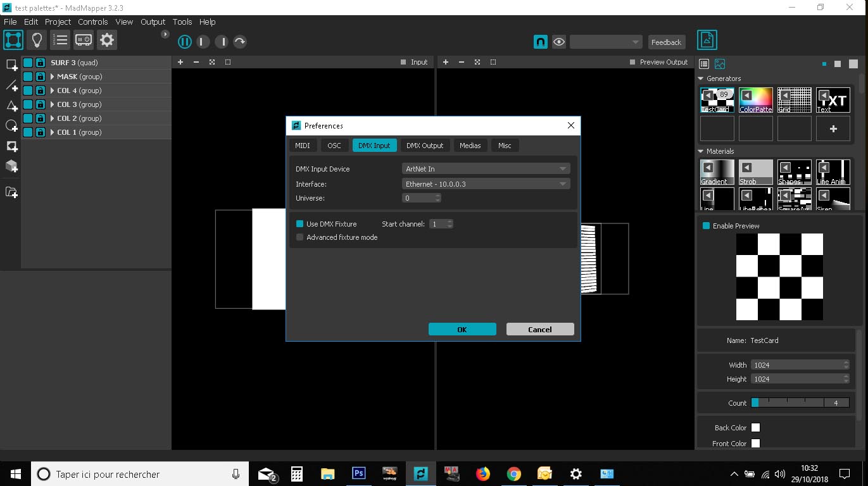Toggle the Input view square indicator

(x=403, y=62)
